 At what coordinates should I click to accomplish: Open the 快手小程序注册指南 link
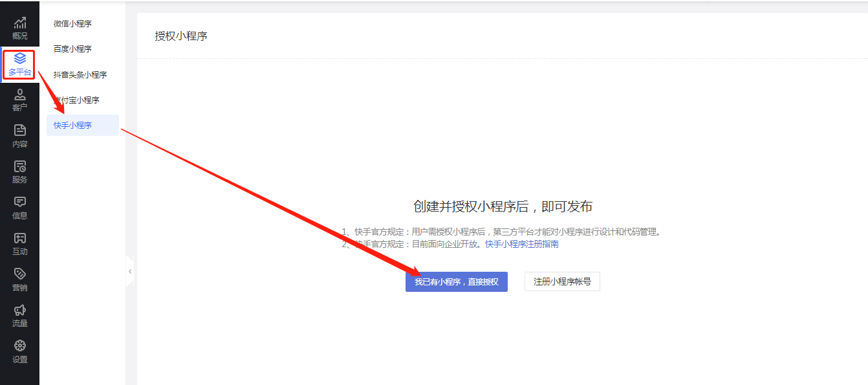[522, 244]
